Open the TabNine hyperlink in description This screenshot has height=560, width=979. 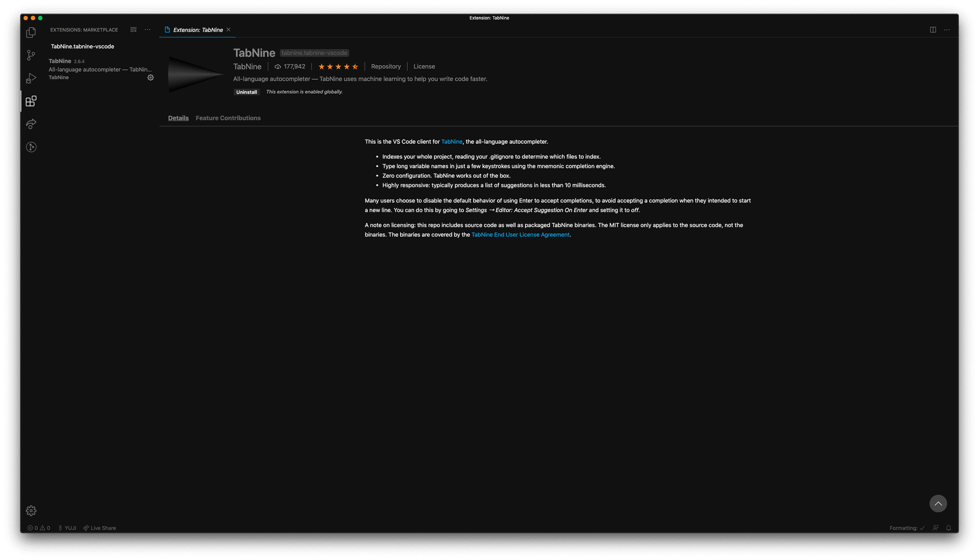coord(452,142)
